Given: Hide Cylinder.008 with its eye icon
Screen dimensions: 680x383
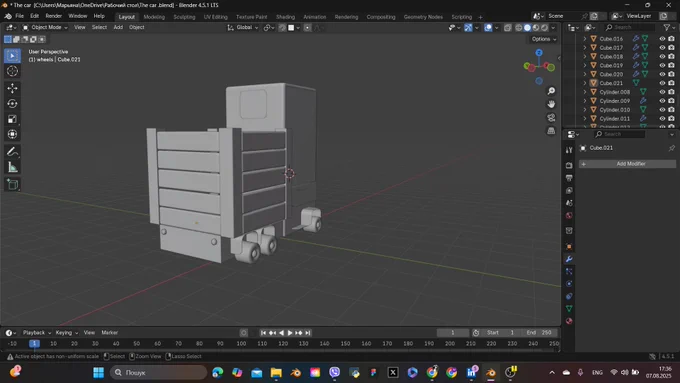Looking at the screenshot, I should click(662, 92).
